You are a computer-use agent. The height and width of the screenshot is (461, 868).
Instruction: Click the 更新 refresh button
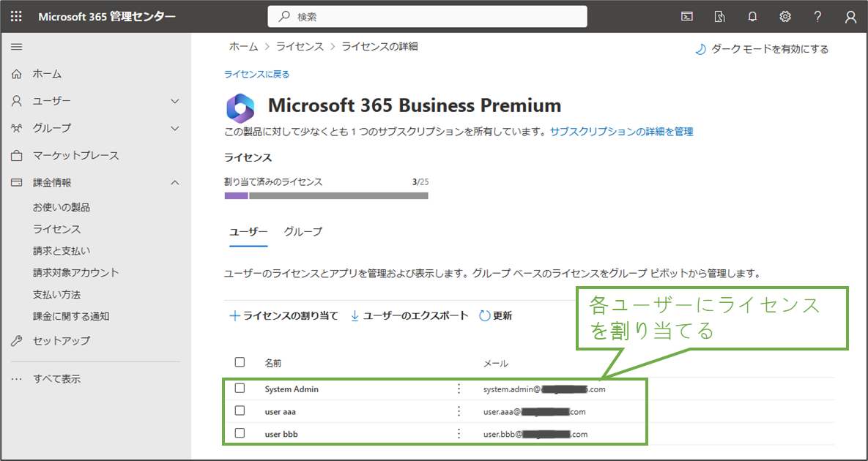[x=495, y=316]
